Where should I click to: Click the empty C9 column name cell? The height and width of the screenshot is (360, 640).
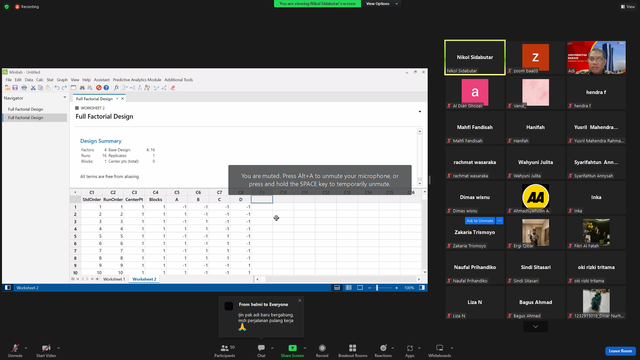tap(262, 199)
